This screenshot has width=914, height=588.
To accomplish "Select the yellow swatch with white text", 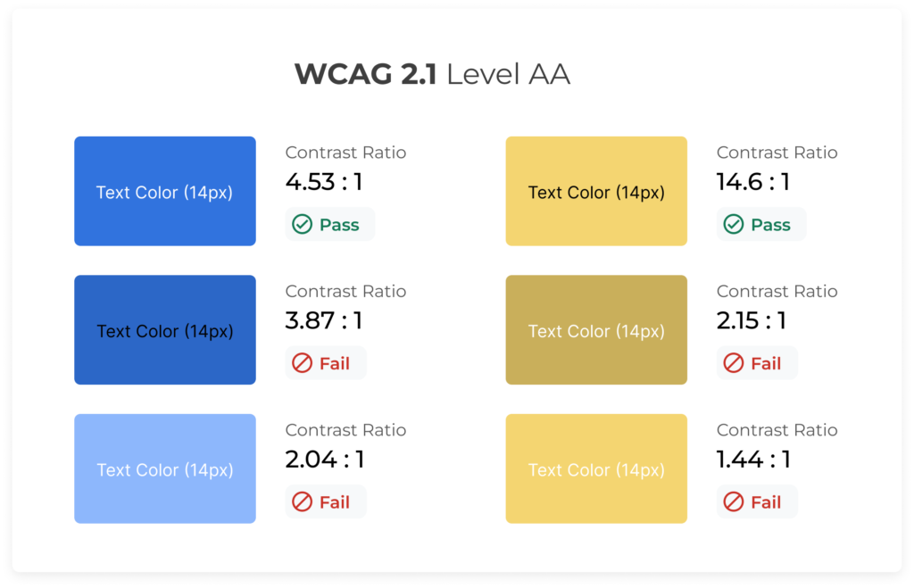I will coord(596,468).
